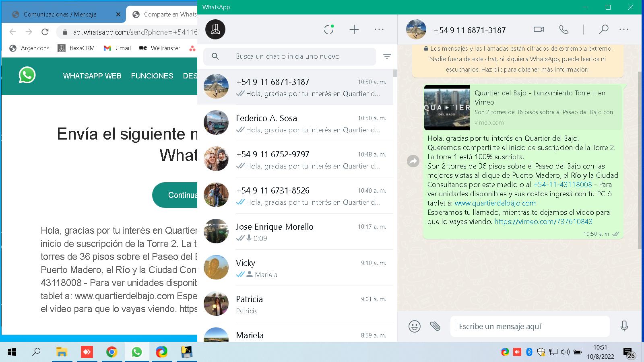This screenshot has width=644, height=362.
Task: Go back in Chrome browser
Action: pyautogui.click(x=13, y=32)
